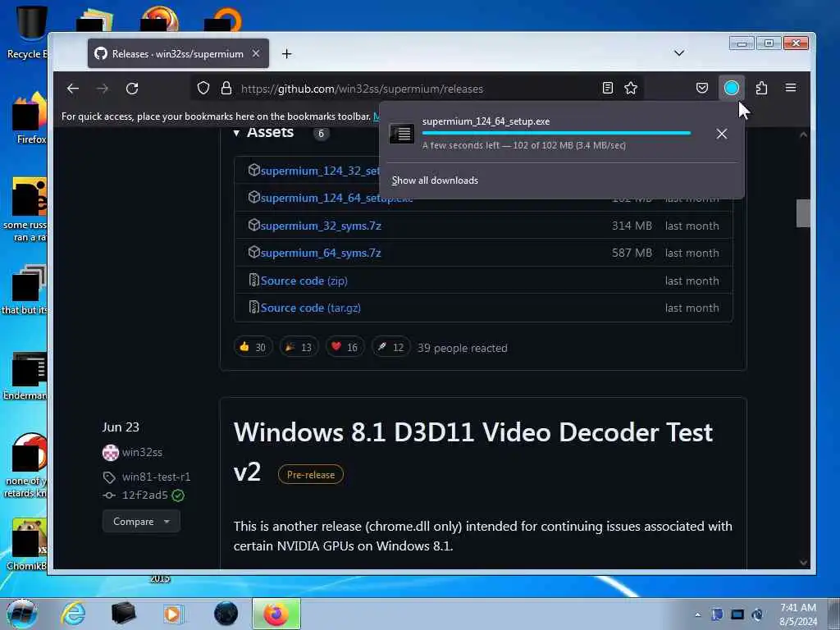Collapse the Assets section

pyautogui.click(x=236, y=133)
